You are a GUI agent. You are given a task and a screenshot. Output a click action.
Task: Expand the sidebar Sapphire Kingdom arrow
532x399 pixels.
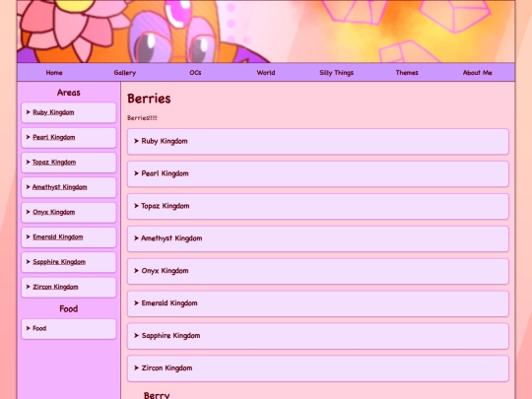tap(29, 262)
